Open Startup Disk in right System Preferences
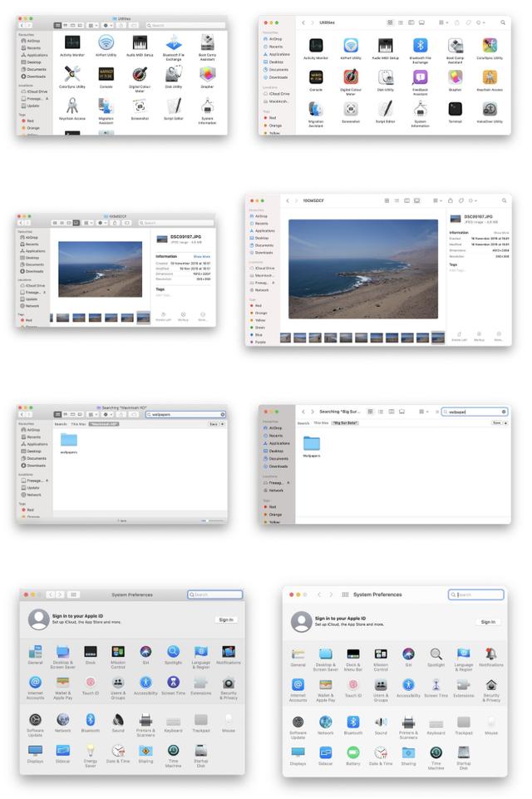The height and width of the screenshot is (799, 532). pos(463,752)
